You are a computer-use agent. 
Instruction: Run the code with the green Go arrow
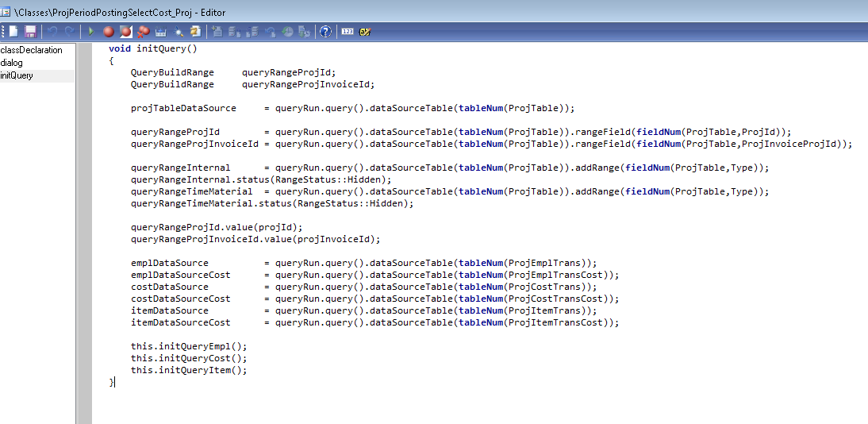[90, 32]
